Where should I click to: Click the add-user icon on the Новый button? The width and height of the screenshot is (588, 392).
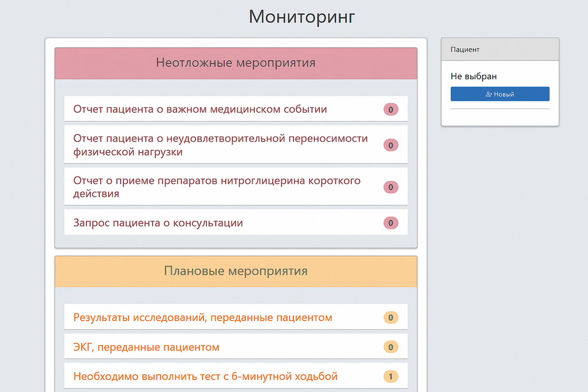[x=489, y=94]
